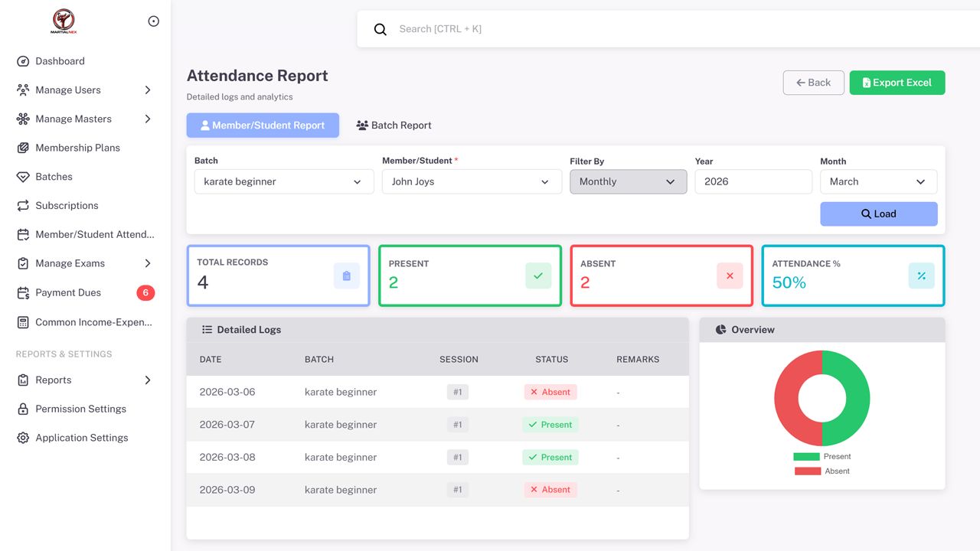Image resolution: width=980 pixels, height=551 pixels.
Task: Click the Attendance percent icon
Action: (921, 275)
